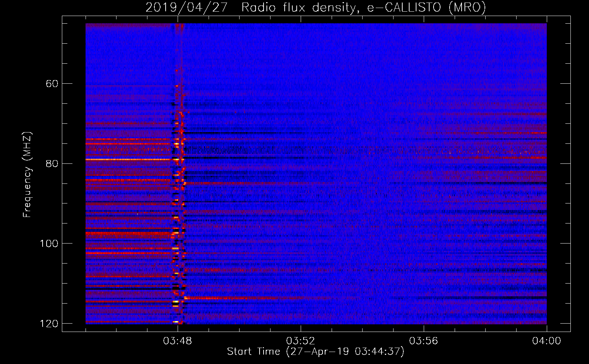
Task: Click the 100 frequency tick label
Action: coord(49,244)
